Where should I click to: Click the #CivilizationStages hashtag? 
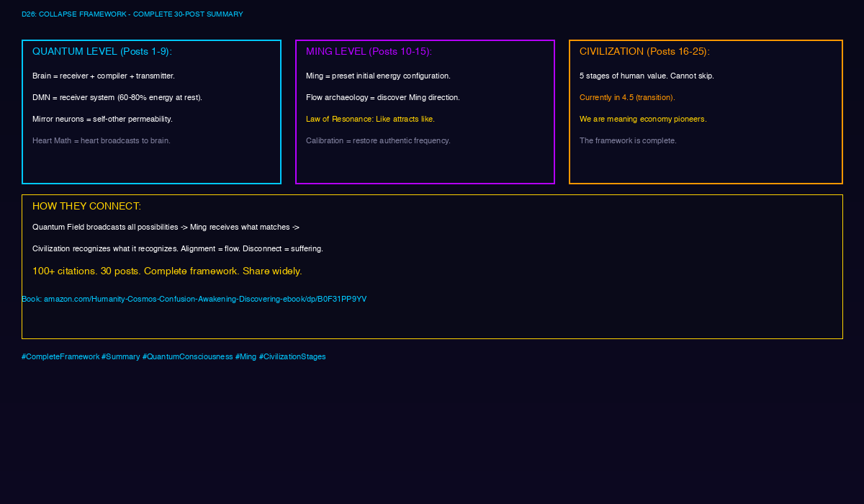[292, 356]
